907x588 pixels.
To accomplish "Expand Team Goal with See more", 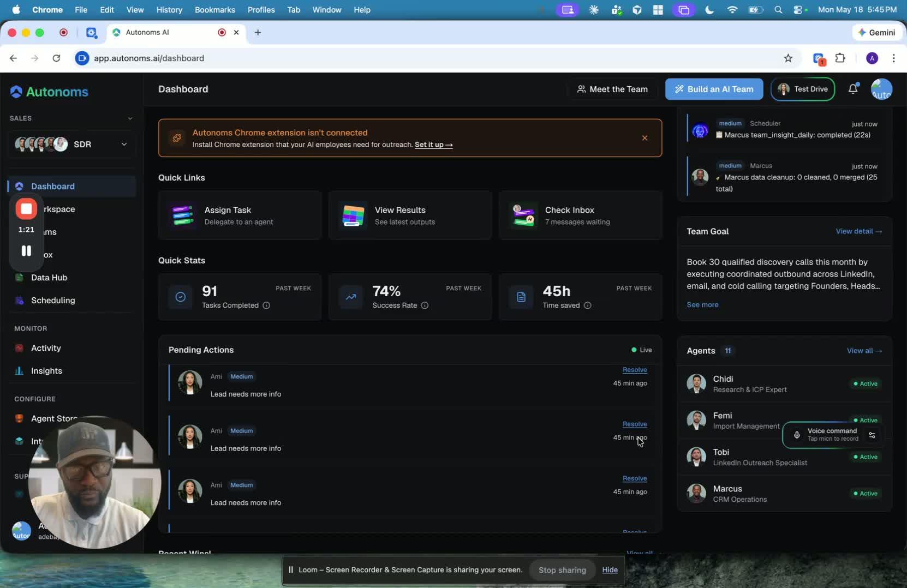I will click(x=702, y=305).
